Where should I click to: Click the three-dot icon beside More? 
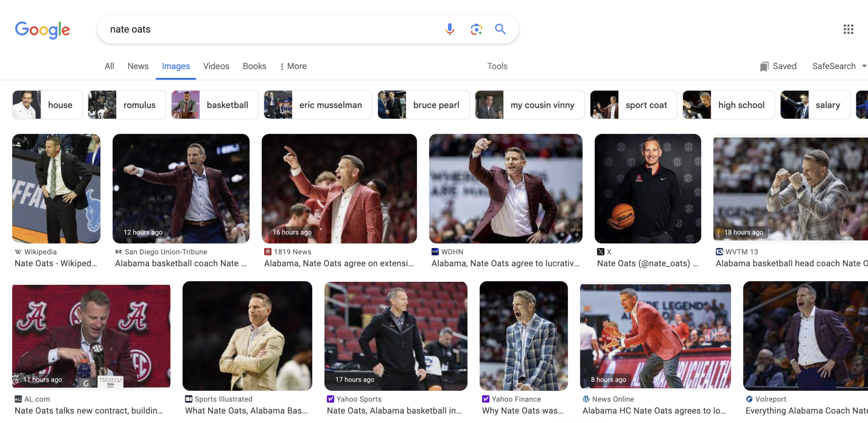pos(282,66)
